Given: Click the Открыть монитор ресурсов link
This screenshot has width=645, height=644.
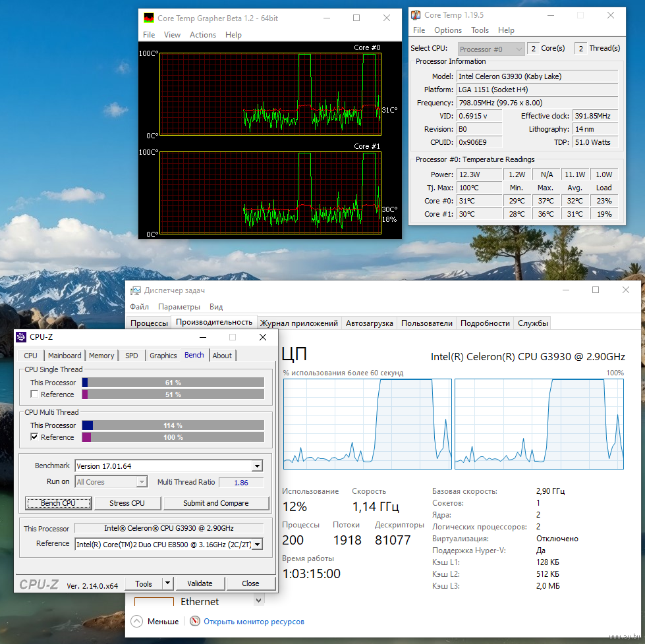Looking at the screenshot, I should (x=254, y=621).
